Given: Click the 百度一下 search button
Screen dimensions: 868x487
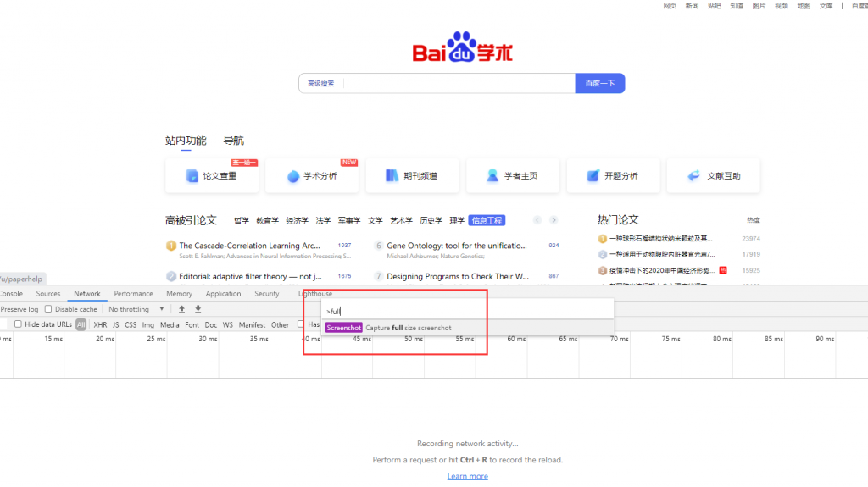Looking at the screenshot, I should (x=600, y=83).
